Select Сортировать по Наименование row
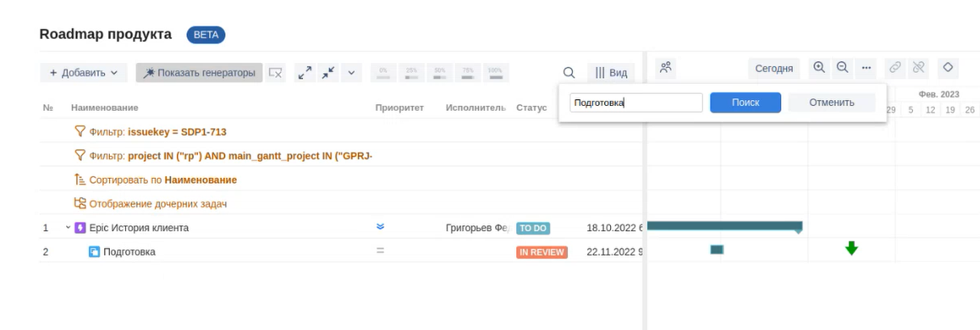Viewport: 980px width, 330px height. (x=341, y=180)
